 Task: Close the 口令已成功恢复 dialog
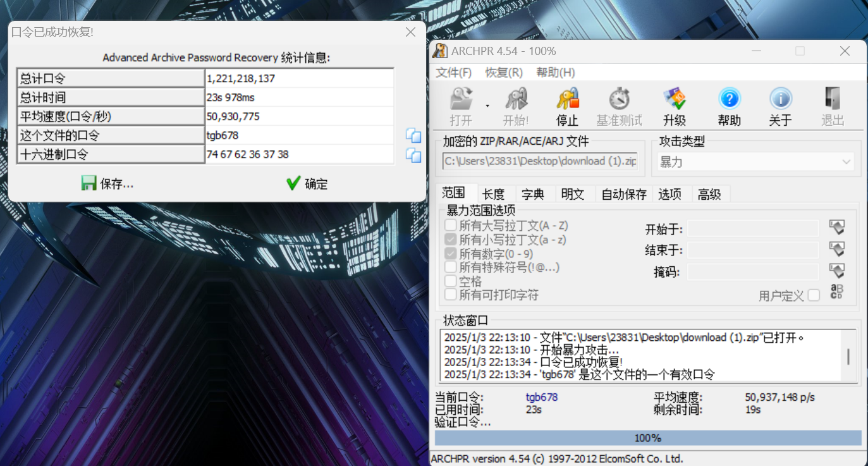410,32
